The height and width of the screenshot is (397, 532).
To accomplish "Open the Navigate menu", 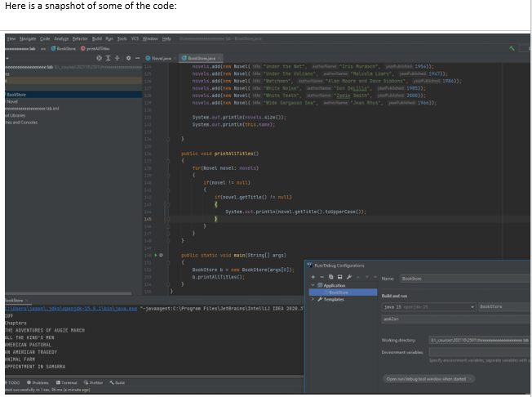I will click(x=28, y=38).
